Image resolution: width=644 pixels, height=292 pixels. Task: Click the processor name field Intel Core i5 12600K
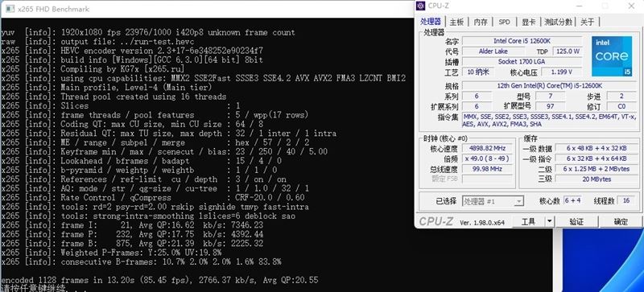click(x=522, y=41)
